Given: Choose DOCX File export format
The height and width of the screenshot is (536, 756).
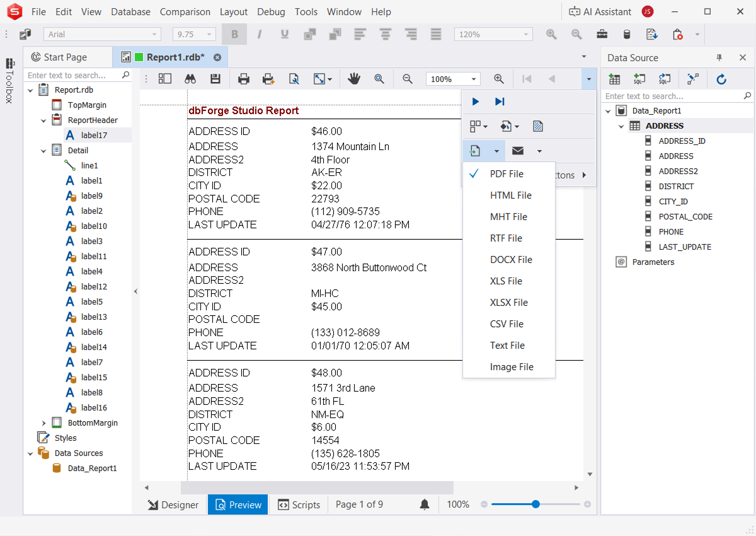Looking at the screenshot, I should pyautogui.click(x=509, y=260).
